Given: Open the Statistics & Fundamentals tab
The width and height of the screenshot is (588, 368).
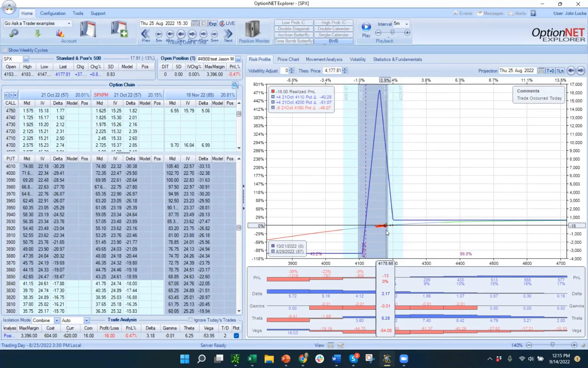Looking at the screenshot, I should click(x=397, y=59).
